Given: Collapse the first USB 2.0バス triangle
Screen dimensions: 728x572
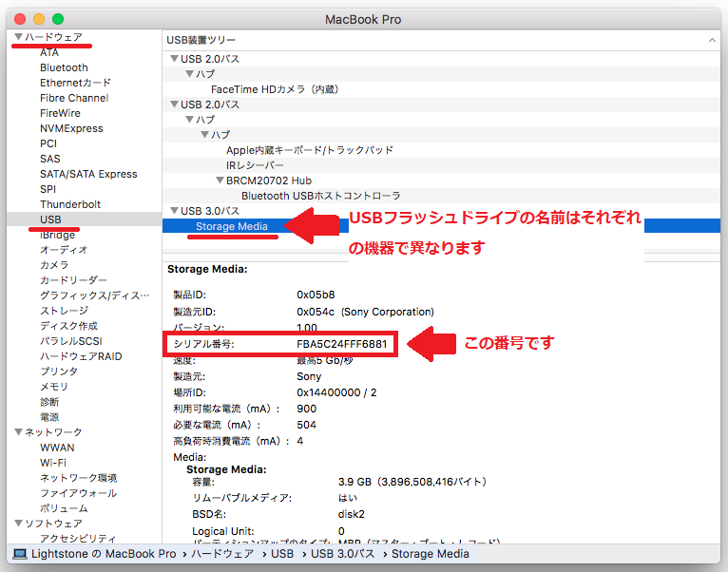Looking at the screenshot, I should pyautogui.click(x=174, y=59).
